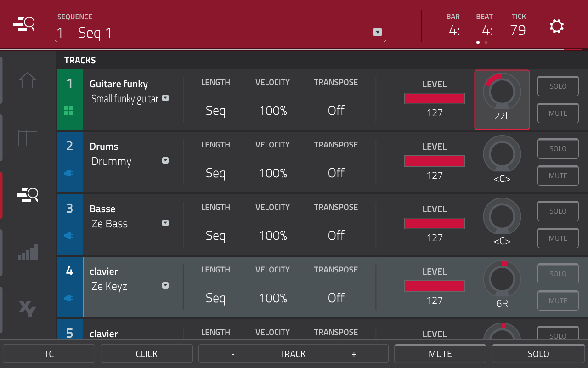Open the level bars sidebar icon
Viewport: 588px width, 368px height.
point(28,252)
